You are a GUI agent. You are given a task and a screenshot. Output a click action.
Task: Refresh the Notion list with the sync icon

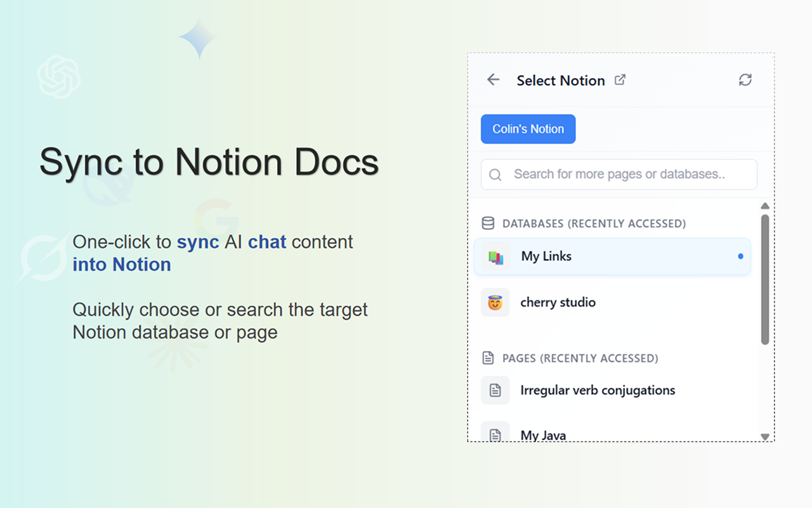(x=745, y=80)
